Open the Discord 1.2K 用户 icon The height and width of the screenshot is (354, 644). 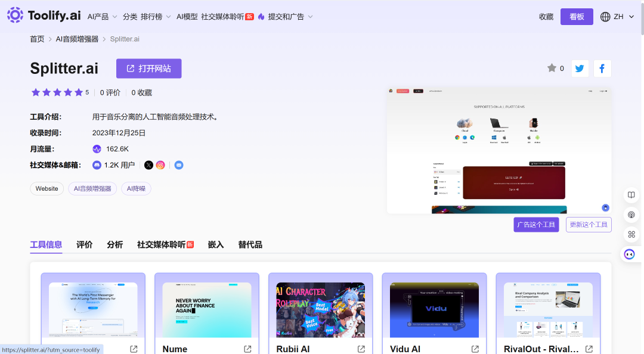tap(97, 165)
